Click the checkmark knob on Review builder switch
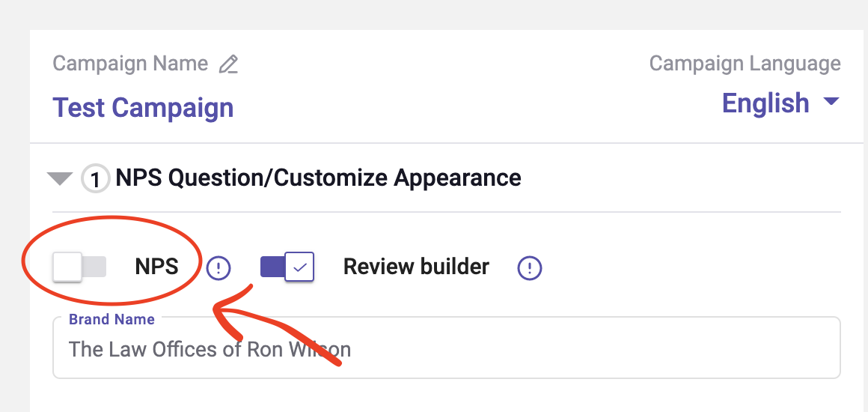Image resolution: width=868 pixels, height=412 pixels. [299, 267]
